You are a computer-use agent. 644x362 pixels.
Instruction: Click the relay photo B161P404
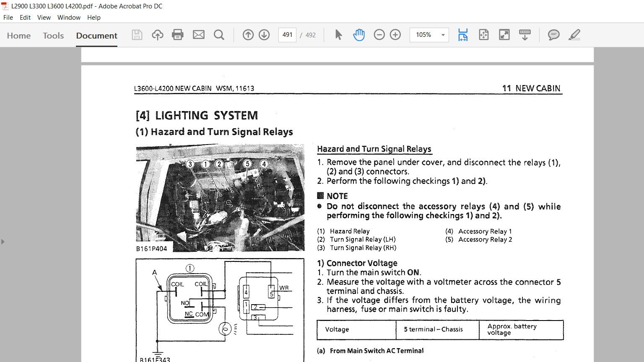(220, 198)
